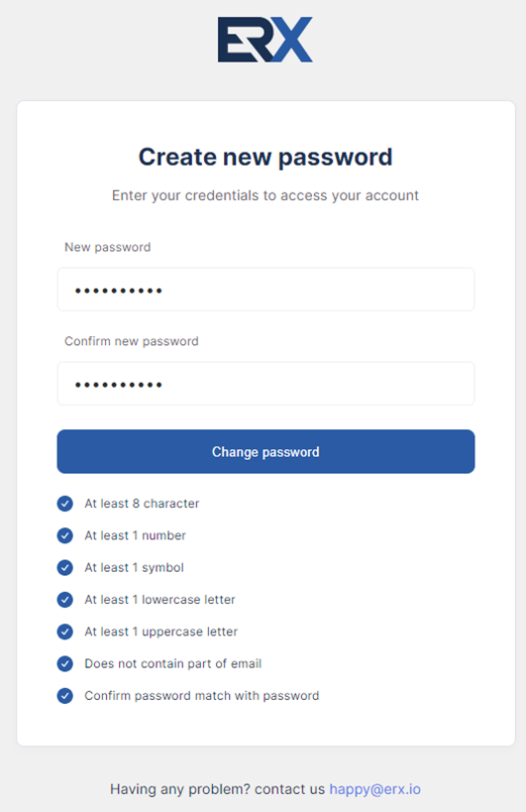Image resolution: width=526 pixels, height=812 pixels.
Task: Submit with the Change password button
Action: (x=265, y=451)
